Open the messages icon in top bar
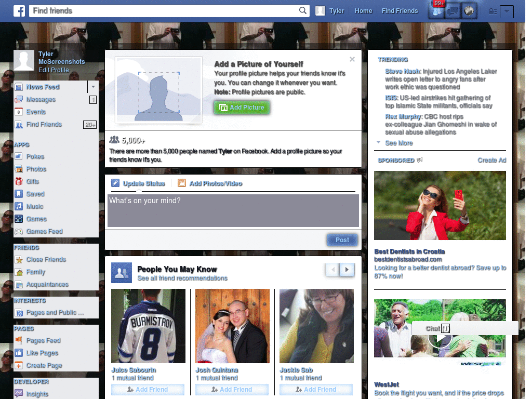532x399 pixels. click(453, 11)
